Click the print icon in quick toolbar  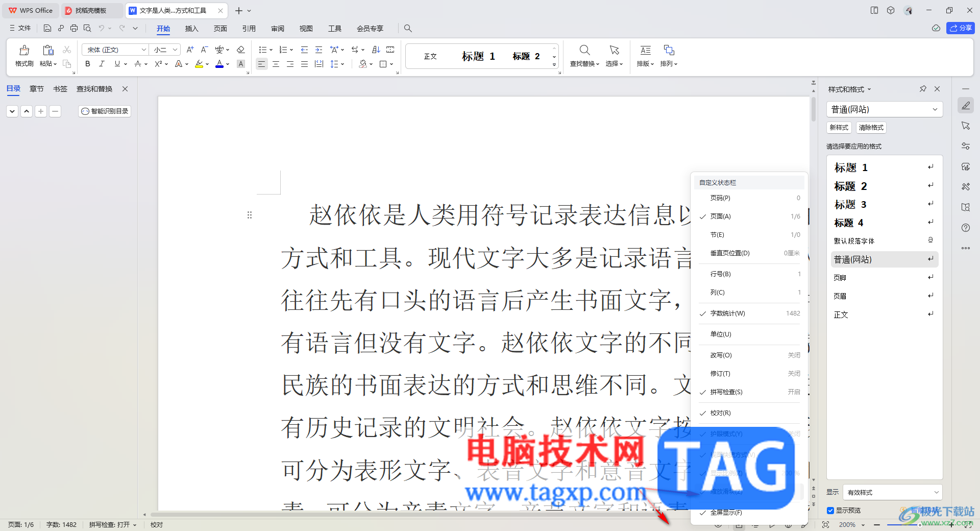pyautogui.click(x=74, y=28)
